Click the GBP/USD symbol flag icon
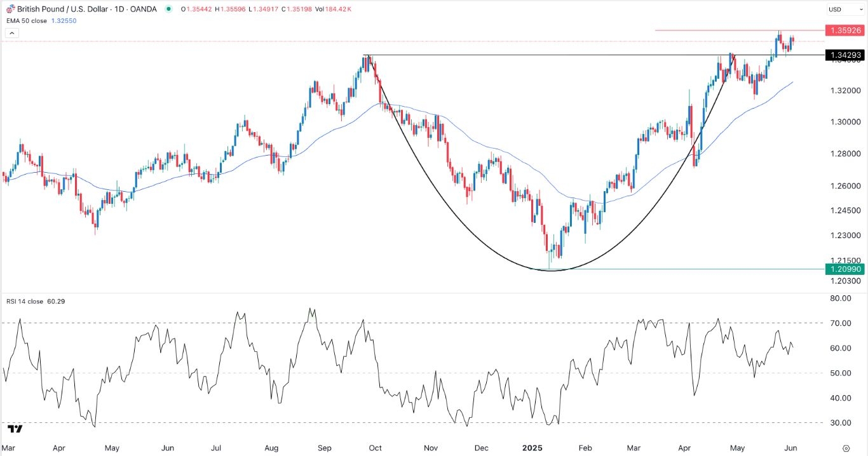Viewport: 868px width, 456px height. point(10,9)
